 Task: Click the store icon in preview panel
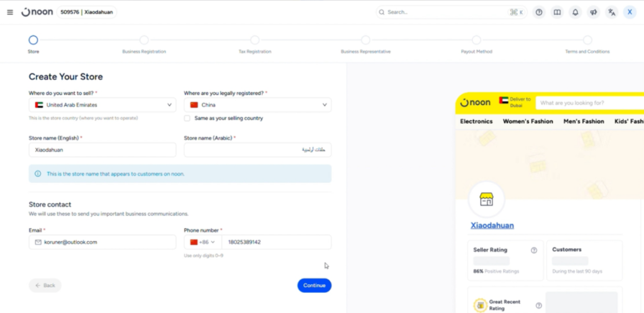[486, 199]
